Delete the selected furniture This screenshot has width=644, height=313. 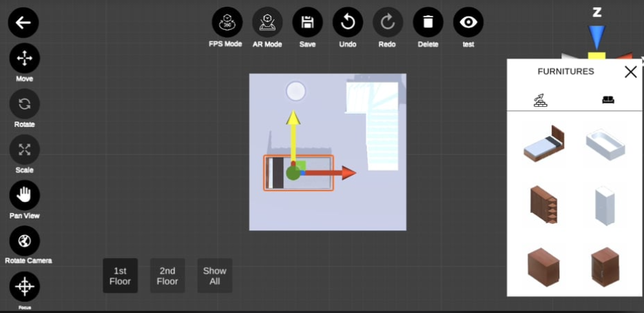[x=428, y=23]
